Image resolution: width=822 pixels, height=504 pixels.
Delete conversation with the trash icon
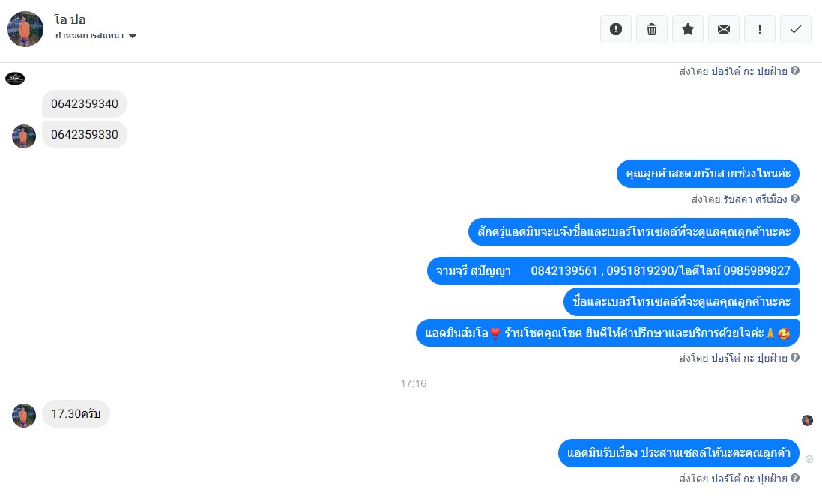click(x=652, y=29)
